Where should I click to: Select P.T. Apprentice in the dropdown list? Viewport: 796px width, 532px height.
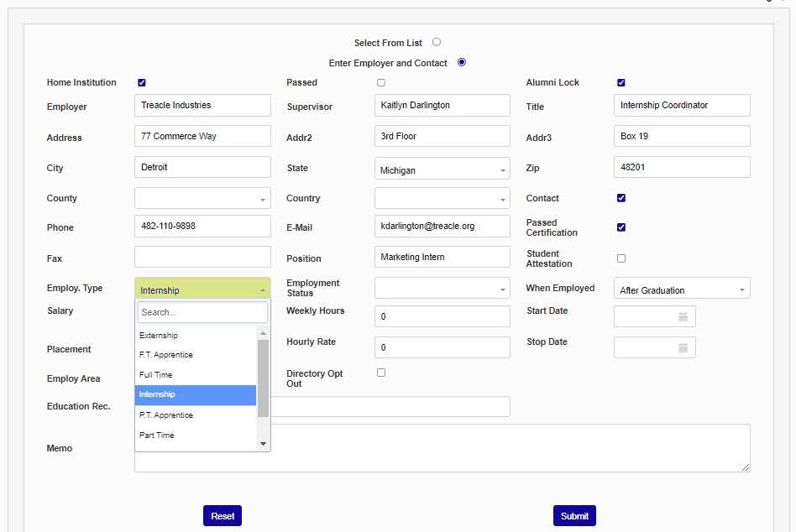[195, 415]
